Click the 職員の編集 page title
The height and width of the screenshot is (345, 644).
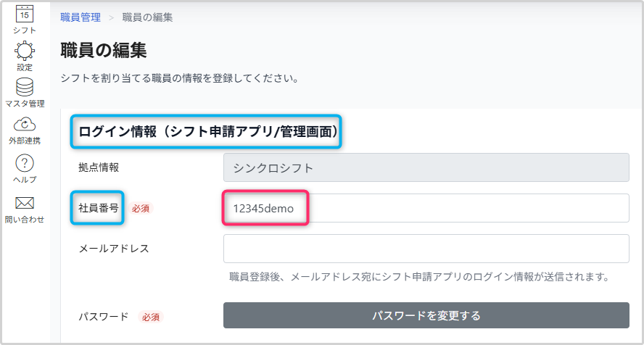click(x=104, y=51)
